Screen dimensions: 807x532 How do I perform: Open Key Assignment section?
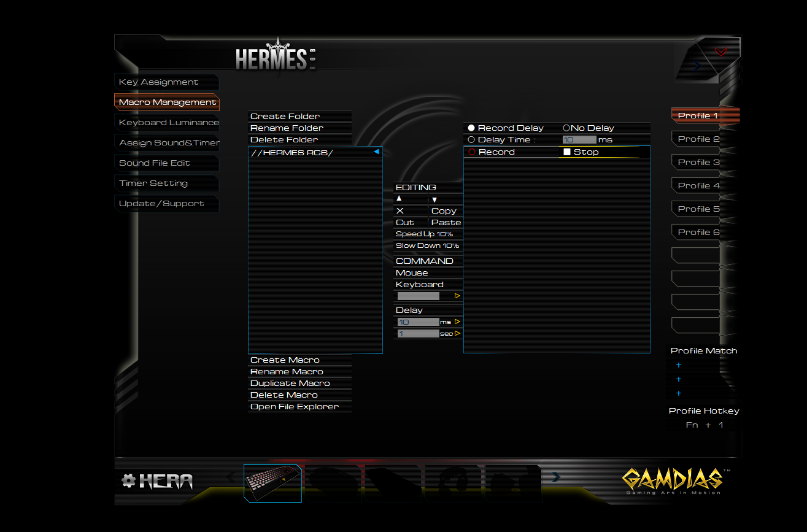166,82
